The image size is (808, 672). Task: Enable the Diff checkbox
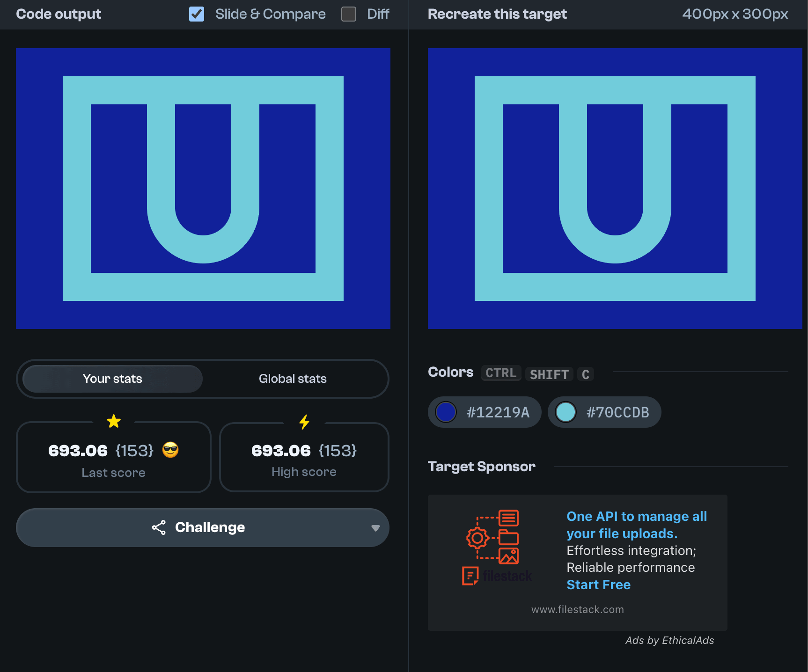pyautogui.click(x=349, y=14)
